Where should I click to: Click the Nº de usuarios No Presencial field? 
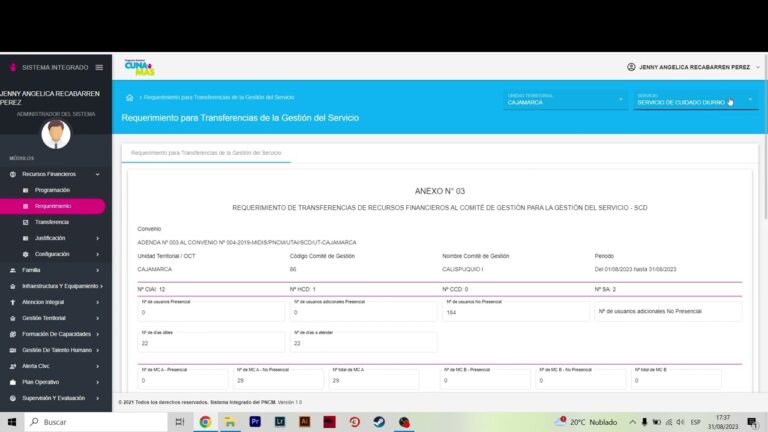516,310
